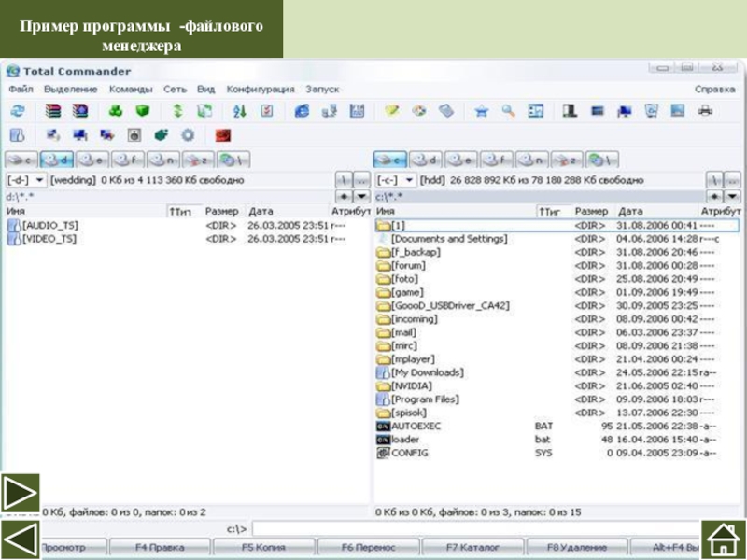Viewport: 747px width, 560px height.
Task: Click the synchronize directories icon with green arrows
Action: click(204, 111)
